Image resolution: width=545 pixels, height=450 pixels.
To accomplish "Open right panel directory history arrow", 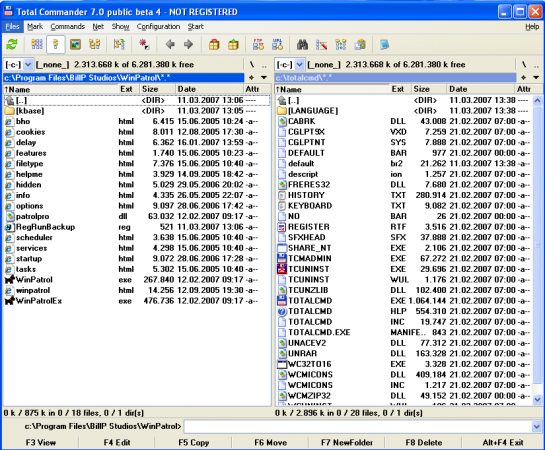I will [x=536, y=77].
